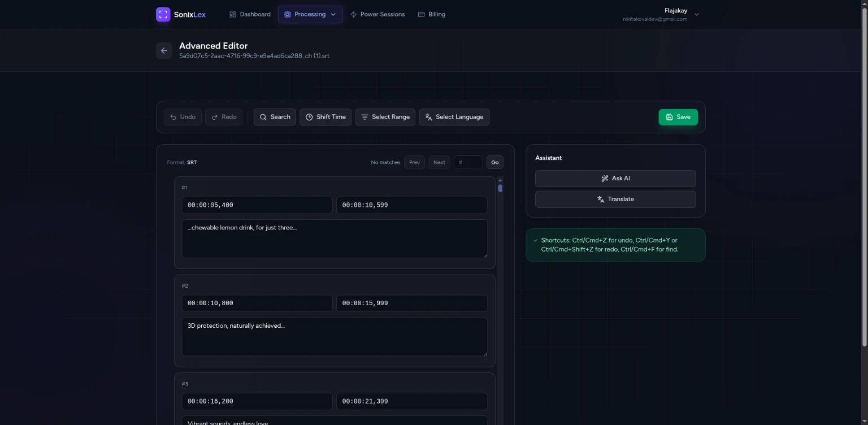The height and width of the screenshot is (425, 868).
Task: Click the Go button
Action: [x=495, y=163]
